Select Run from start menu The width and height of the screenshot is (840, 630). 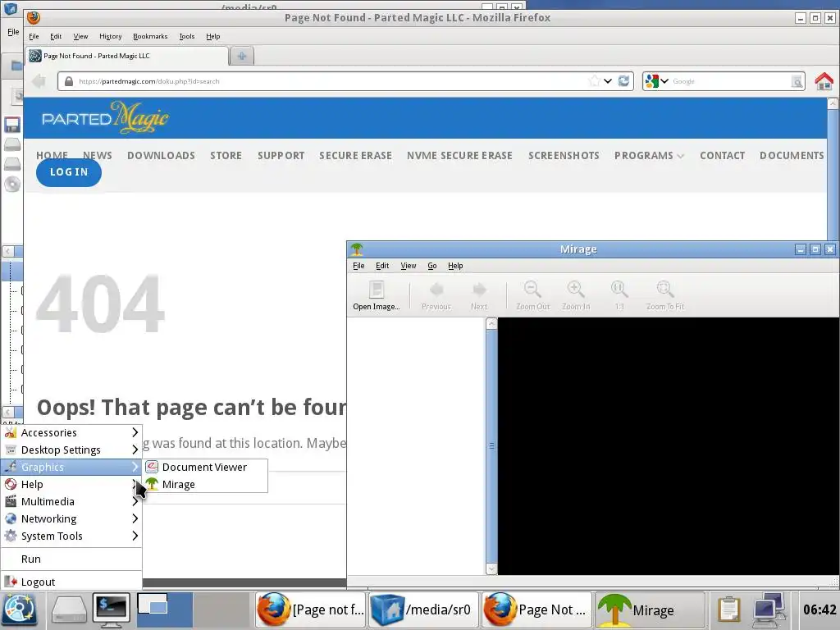pyautogui.click(x=71, y=559)
